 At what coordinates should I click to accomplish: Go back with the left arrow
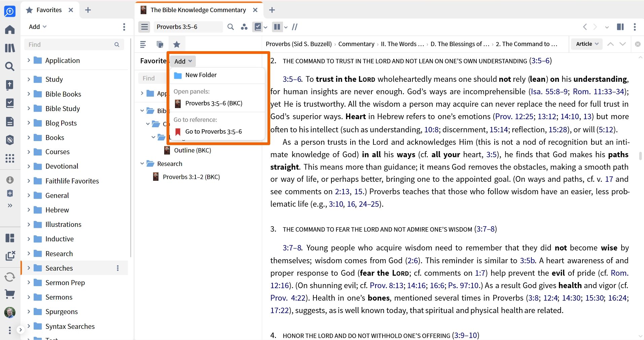[x=585, y=27]
